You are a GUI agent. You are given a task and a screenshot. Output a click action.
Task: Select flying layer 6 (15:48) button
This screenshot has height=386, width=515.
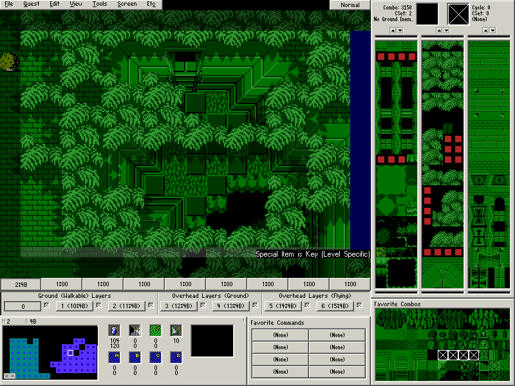coord(335,306)
